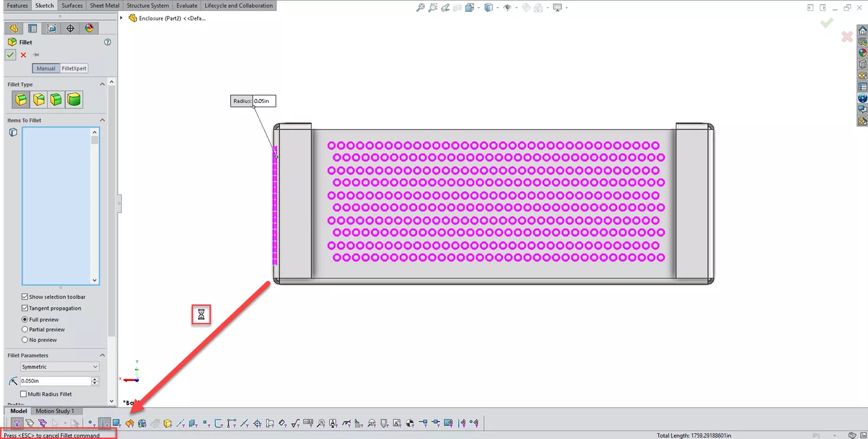Choose the full round fillet type
This screenshot has height=439, width=868.
click(74, 99)
